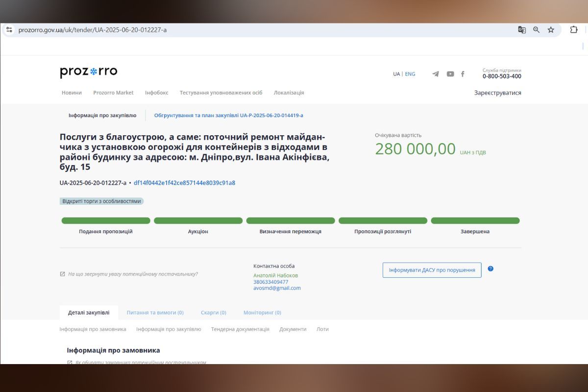Open Prozorro's Telegram channel icon
The width and height of the screenshot is (588, 392).
(x=435, y=74)
